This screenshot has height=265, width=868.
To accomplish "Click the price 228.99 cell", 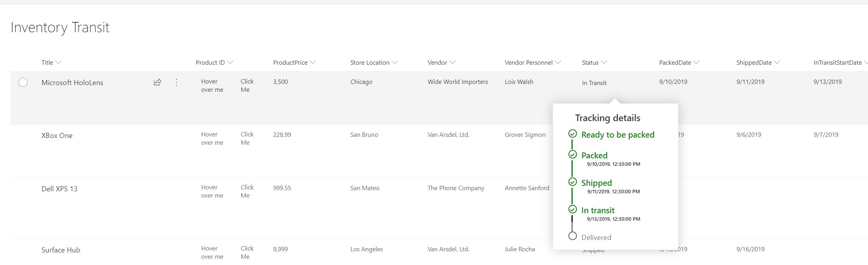I will [282, 134].
